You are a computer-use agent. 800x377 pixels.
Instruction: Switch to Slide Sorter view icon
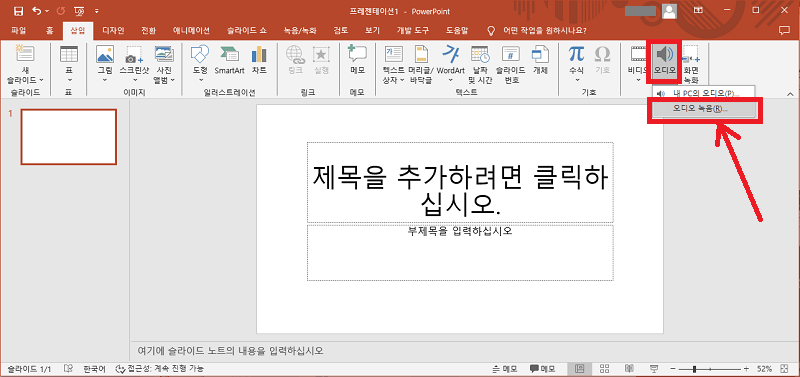point(605,368)
